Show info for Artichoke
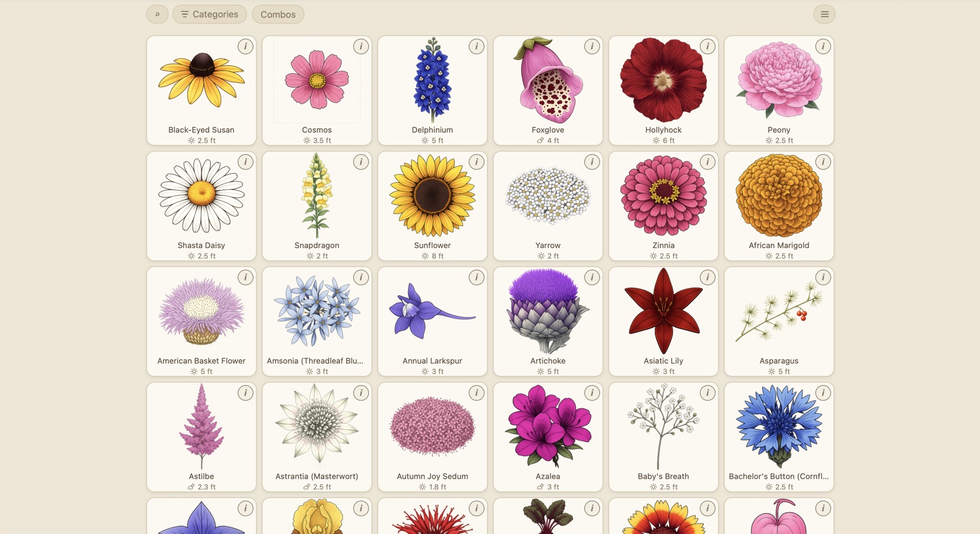Screen dimensions: 980x534 coord(592,277)
